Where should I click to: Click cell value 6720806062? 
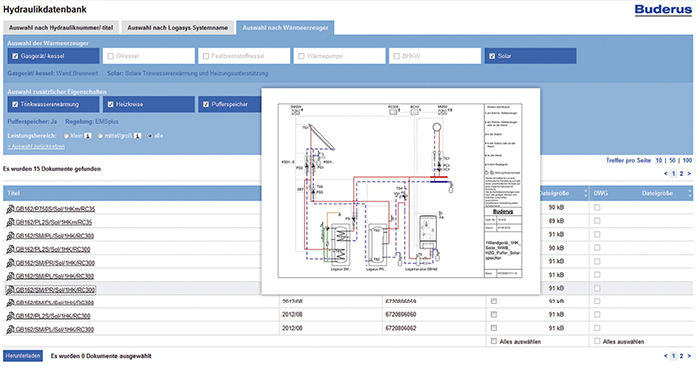[x=401, y=328]
